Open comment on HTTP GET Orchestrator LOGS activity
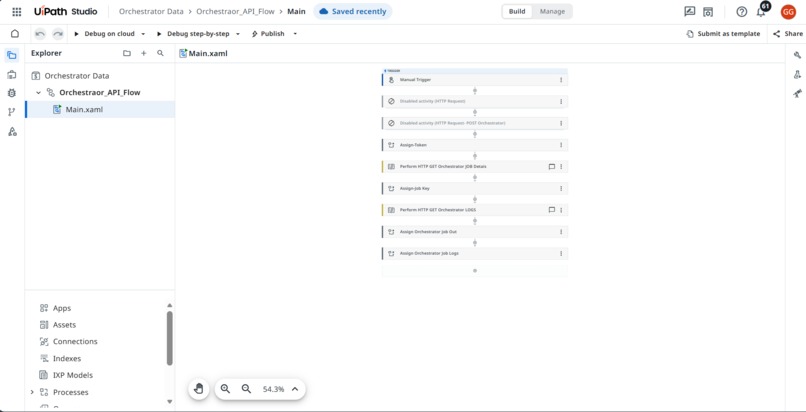This screenshot has height=412, width=806. point(552,210)
